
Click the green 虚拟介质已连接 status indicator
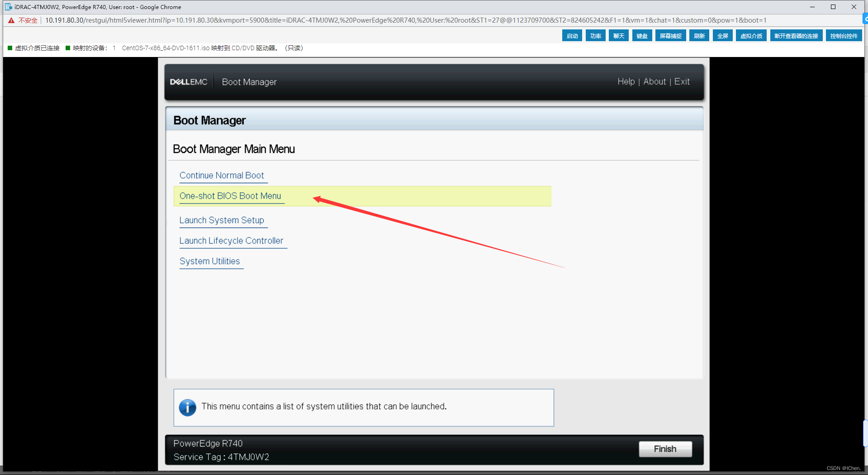click(x=10, y=48)
